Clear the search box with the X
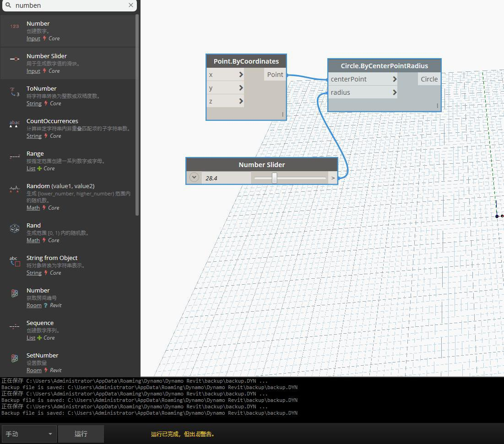 [x=131, y=5]
